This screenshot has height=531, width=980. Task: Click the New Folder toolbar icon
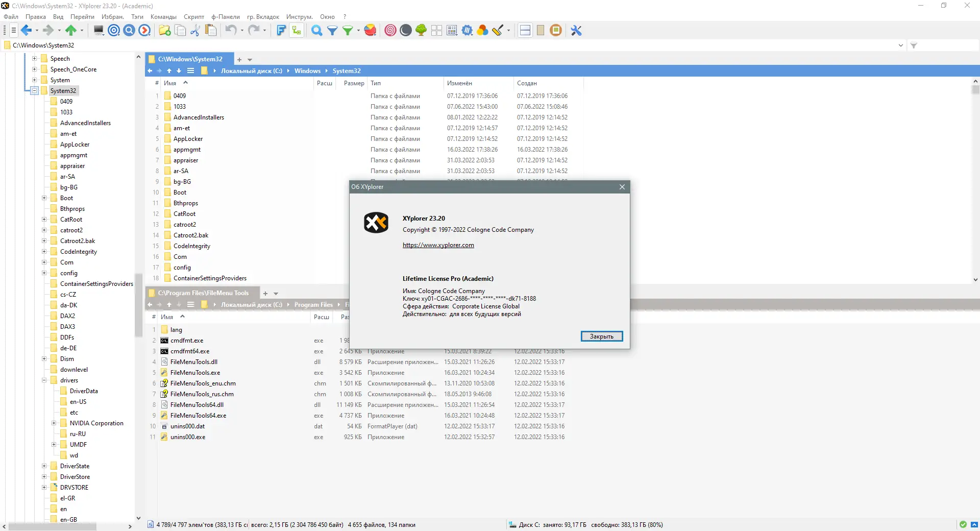165,31
